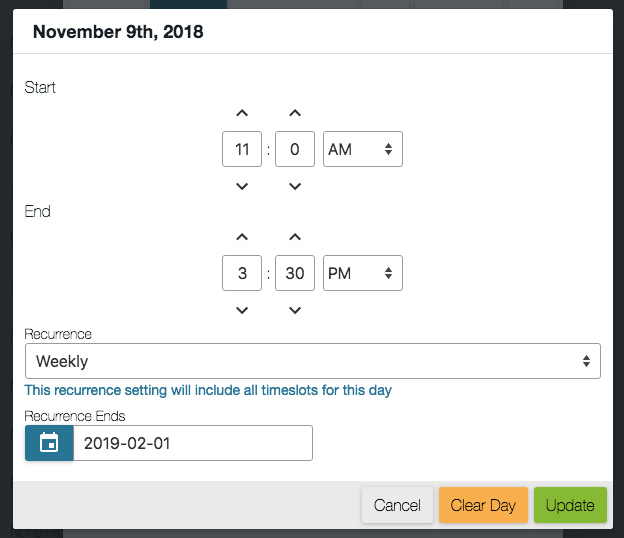Click the end minute field showing 30
This screenshot has height=538, width=624.
(295, 274)
